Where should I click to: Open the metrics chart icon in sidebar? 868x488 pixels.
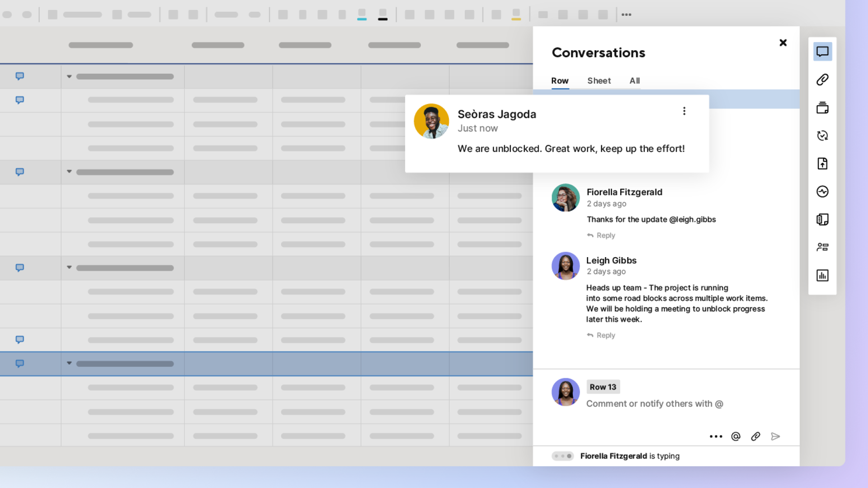tap(822, 275)
